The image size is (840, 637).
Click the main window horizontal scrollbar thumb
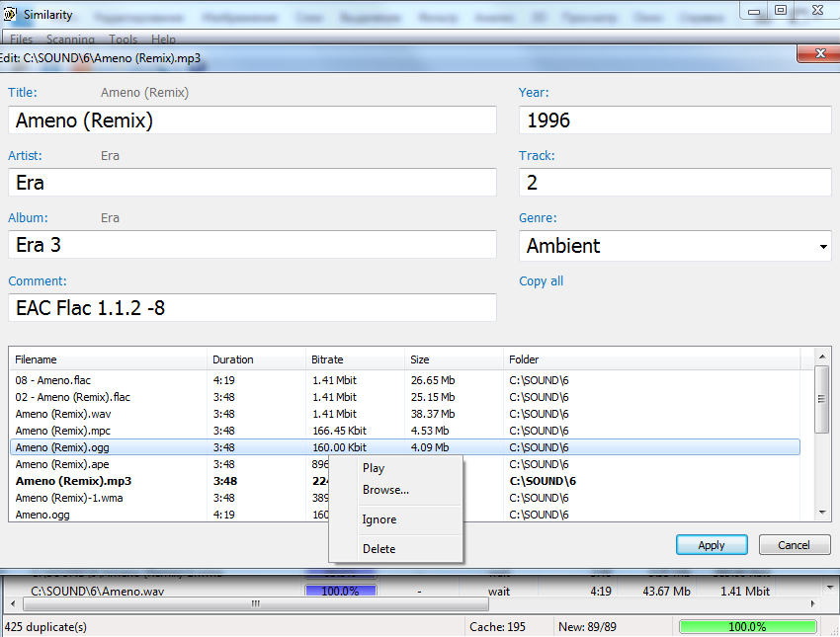coord(256,603)
